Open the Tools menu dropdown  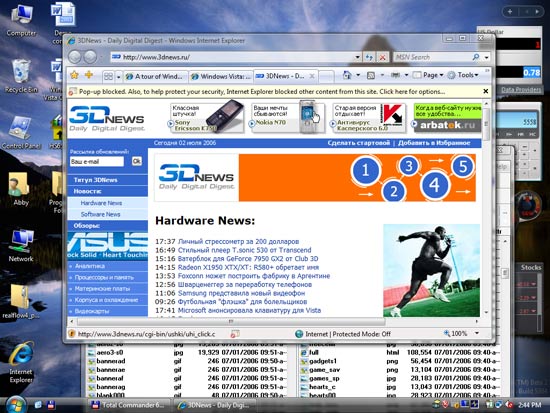463,75
